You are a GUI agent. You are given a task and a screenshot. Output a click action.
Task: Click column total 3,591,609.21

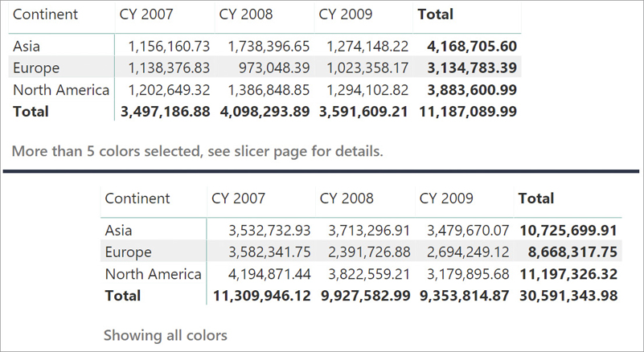click(x=363, y=112)
